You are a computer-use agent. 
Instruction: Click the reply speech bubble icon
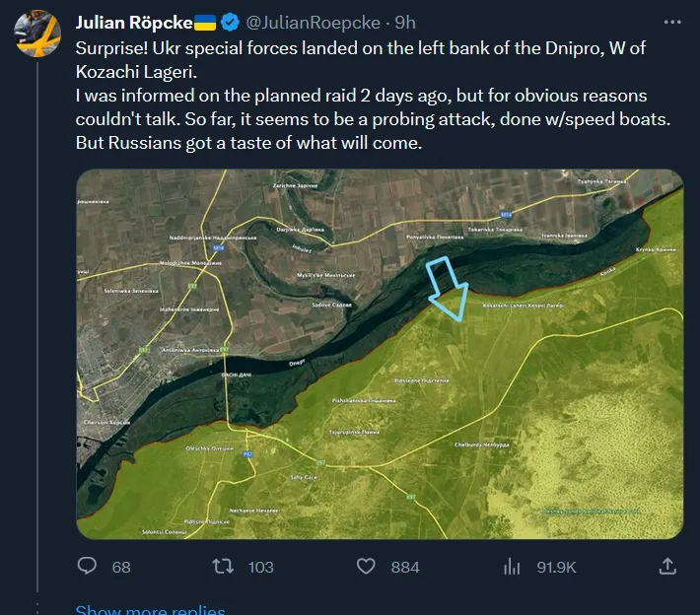point(88,566)
